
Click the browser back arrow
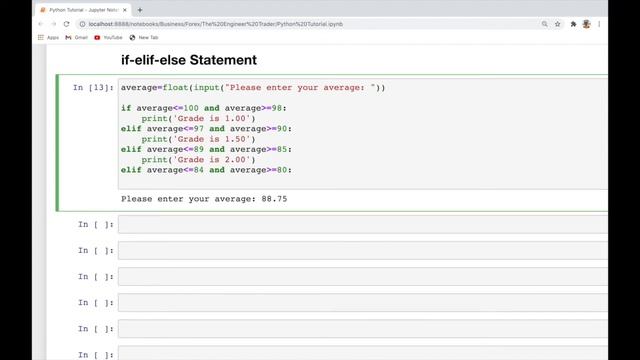click(x=40, y=24)
